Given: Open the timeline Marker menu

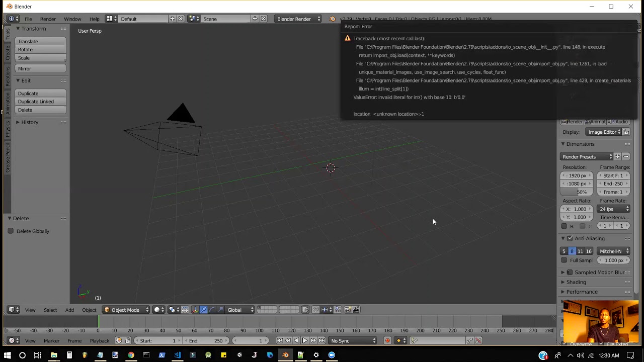Looking at the screenshot, I should click(x=51, y=341).
